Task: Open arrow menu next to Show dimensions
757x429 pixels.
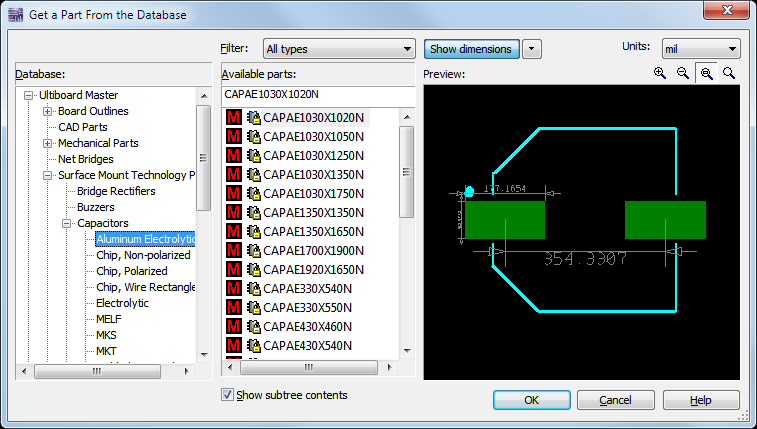Action: coord(532,49)
